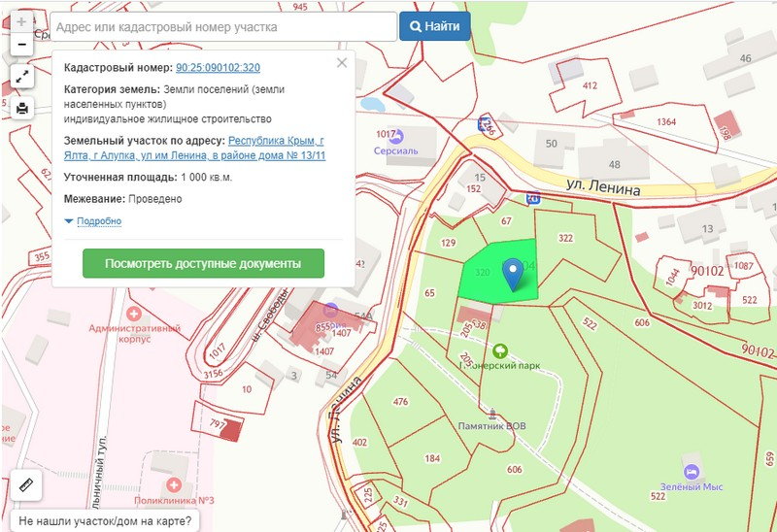Screen dimensions: 777x532
Task: Close the parcel info popup
Action: [342, 63]
